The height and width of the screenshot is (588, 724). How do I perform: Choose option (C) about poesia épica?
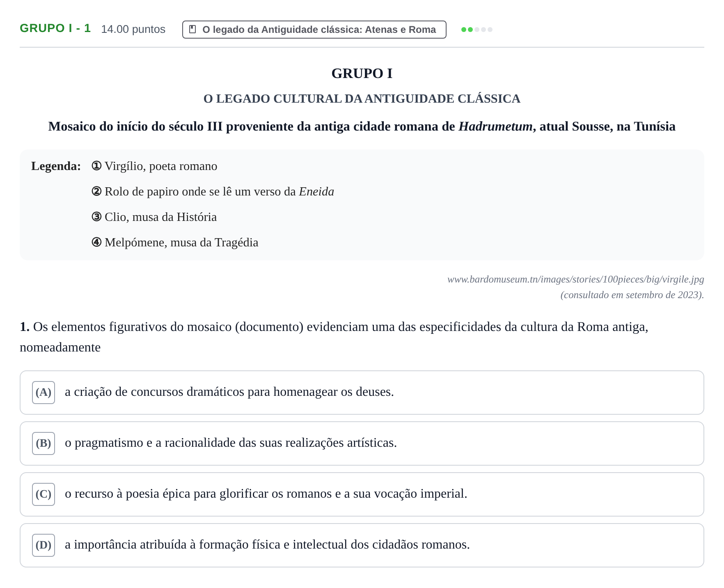(362, 494)
